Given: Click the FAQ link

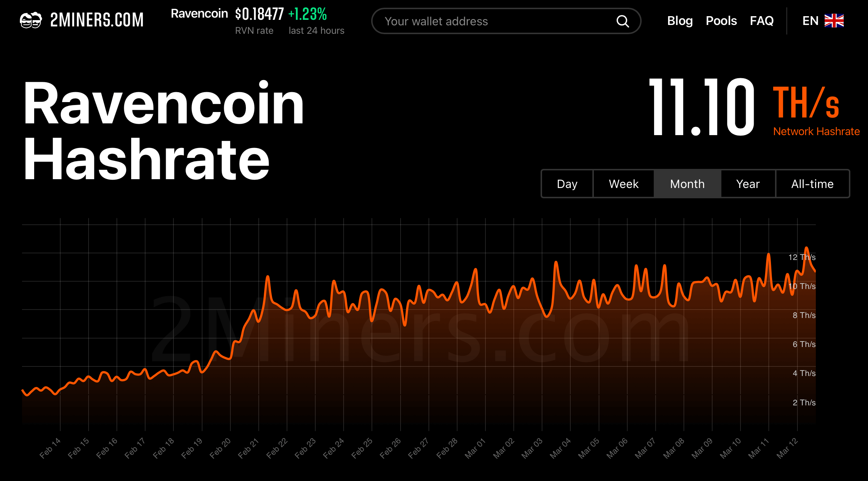Looking at the screenshot, I should pos(762,21).
